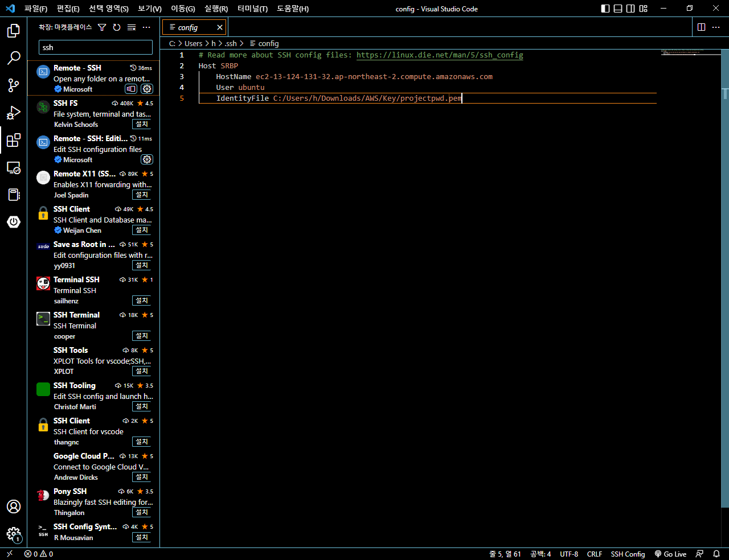Select the Google Cloud P... extension entry
Viewport: 729px width, 560px height.
pos(93,467)
